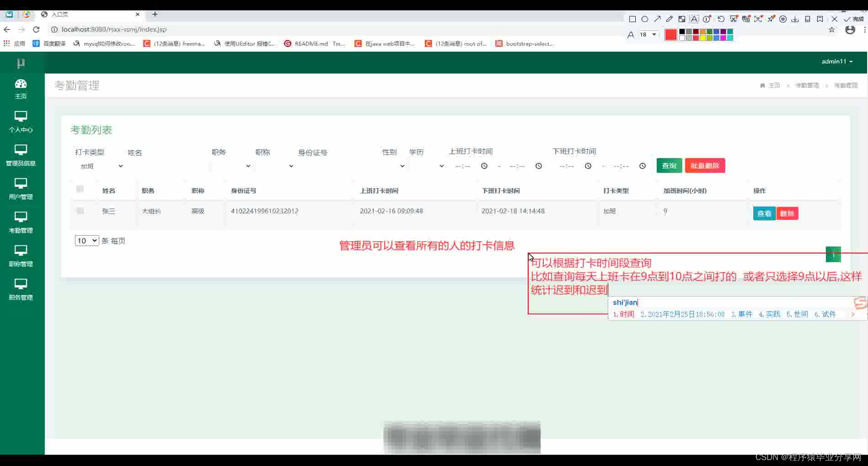Choose IME candidate 3. 事件
The image size is (868, 466).
(742, 314)
